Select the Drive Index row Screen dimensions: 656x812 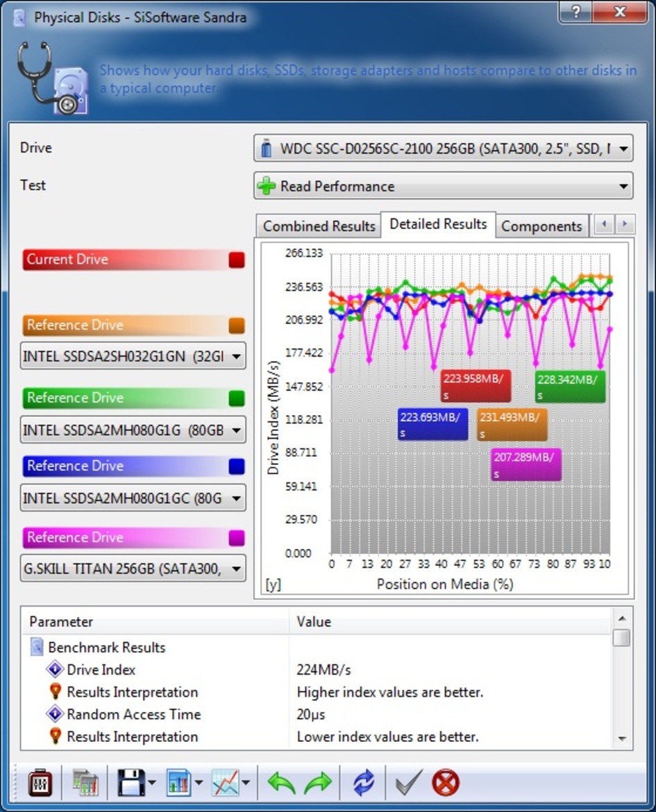[316, 670]
